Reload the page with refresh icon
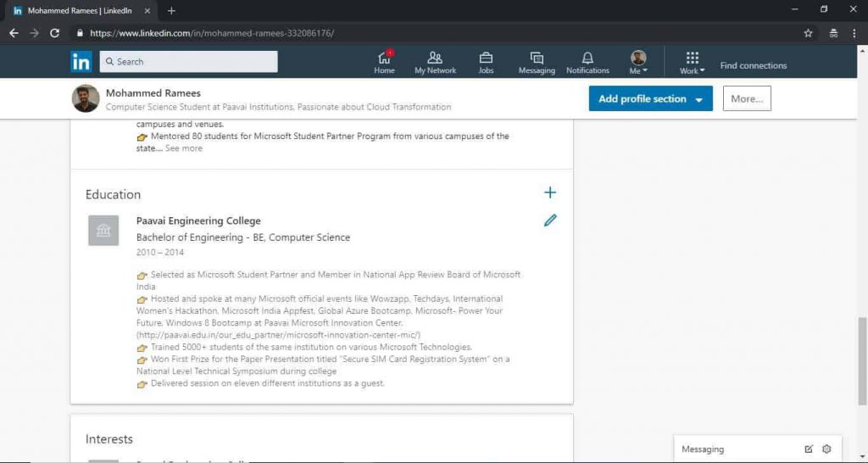This screenshot has height=463, width=868. (x=54, y=33)
